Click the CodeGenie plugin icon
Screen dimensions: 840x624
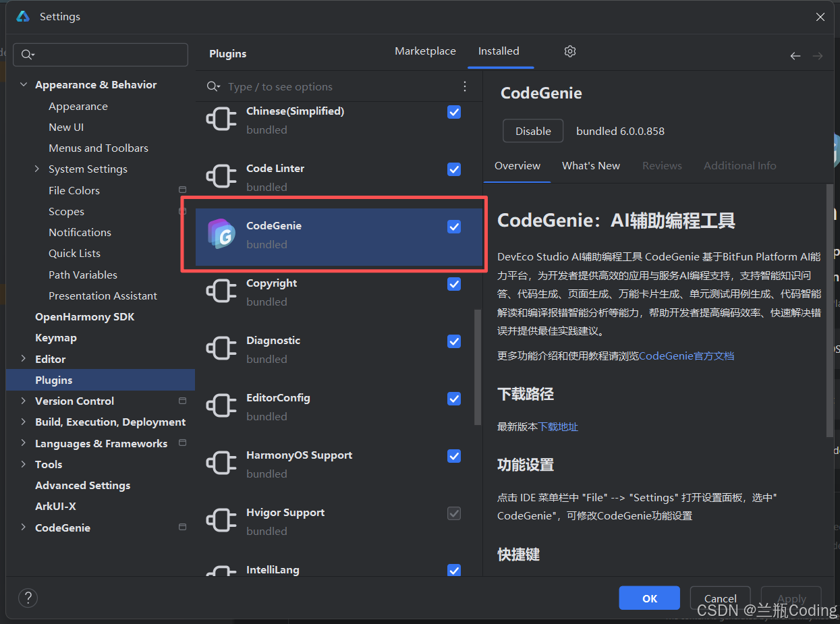(x=221, y=234)
